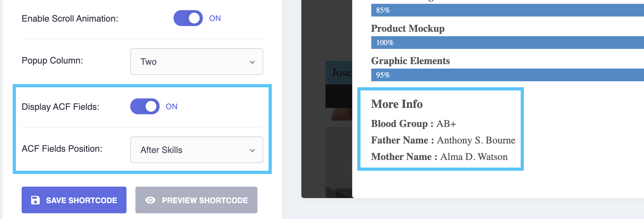
Task: Click the ON label beside Scroll Animation
Action: pyautogui.click(x=215, y=18)
